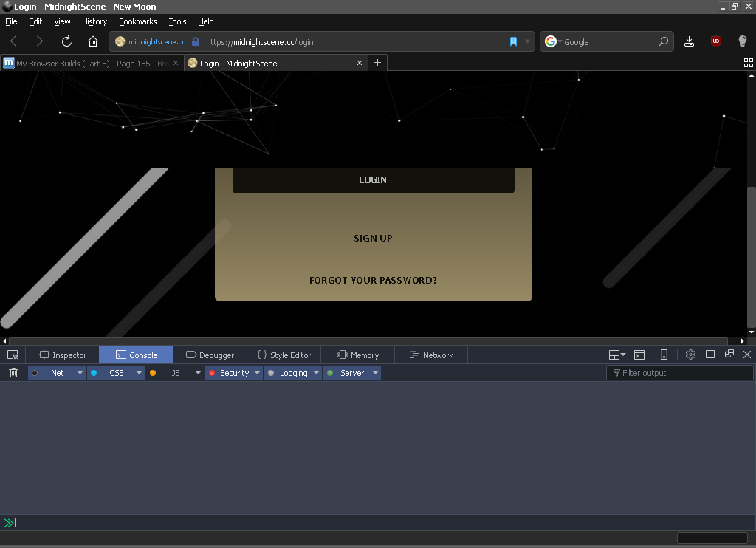Go to the home page
This screenshot has width=756, height=548.
(x=93, y=41)
